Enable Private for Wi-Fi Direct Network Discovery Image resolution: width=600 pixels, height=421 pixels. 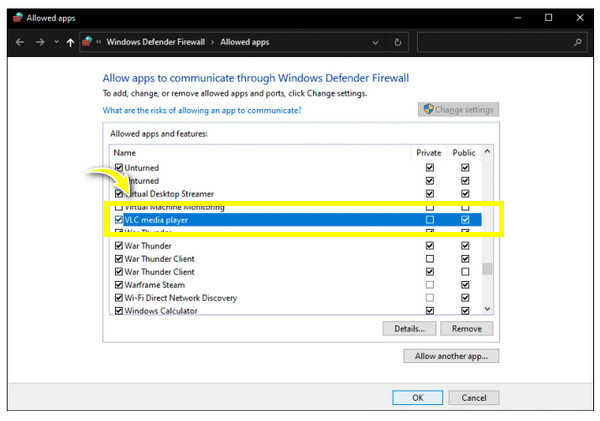[430, 298]
